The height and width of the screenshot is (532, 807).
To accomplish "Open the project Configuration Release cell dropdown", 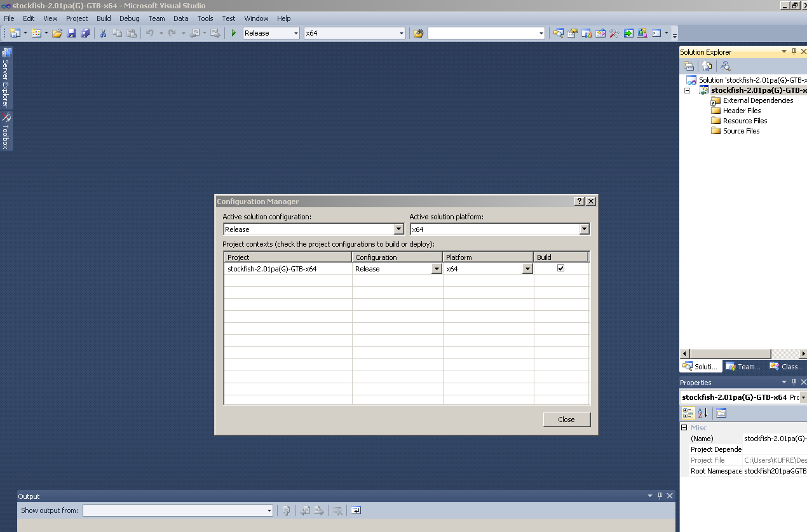I will tap(437, 269).
